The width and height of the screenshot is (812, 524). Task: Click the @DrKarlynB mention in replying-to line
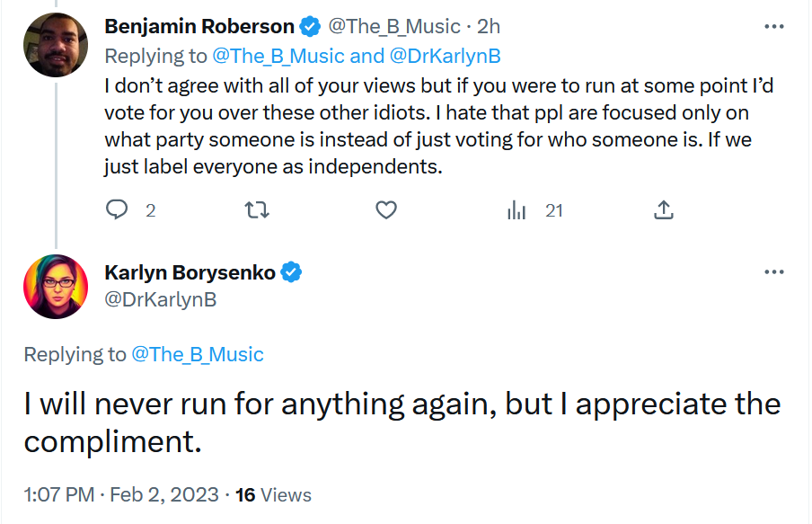tap(445, 56)
